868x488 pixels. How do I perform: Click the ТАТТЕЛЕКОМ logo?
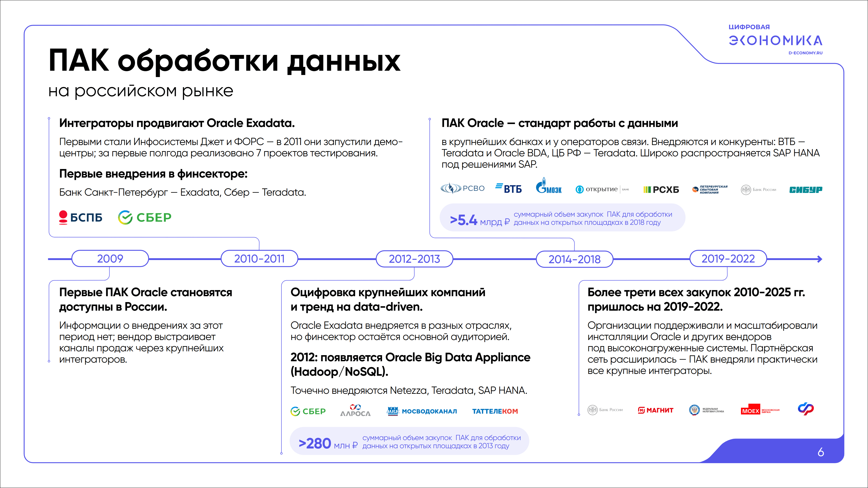(x=495, y=411)
